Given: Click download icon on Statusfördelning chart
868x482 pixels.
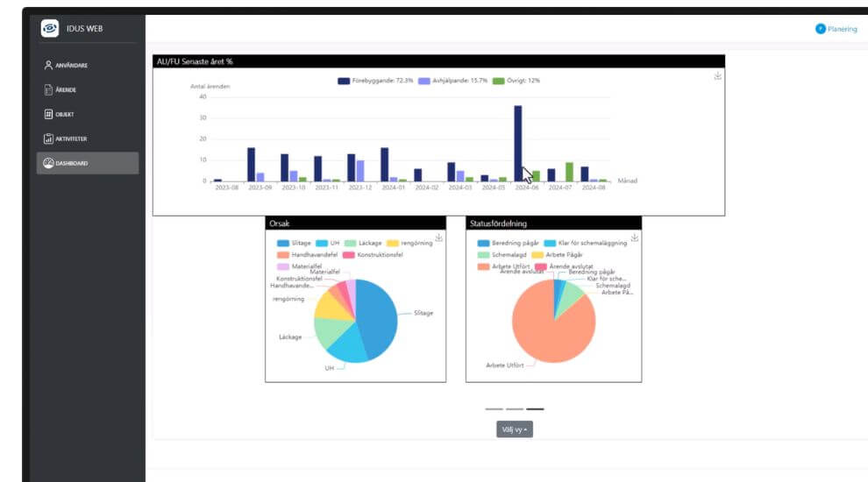Looking at the screenshot, I should (634, 237).
